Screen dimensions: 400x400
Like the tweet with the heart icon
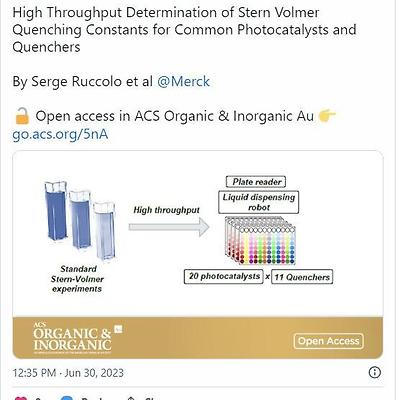(21, 397)
